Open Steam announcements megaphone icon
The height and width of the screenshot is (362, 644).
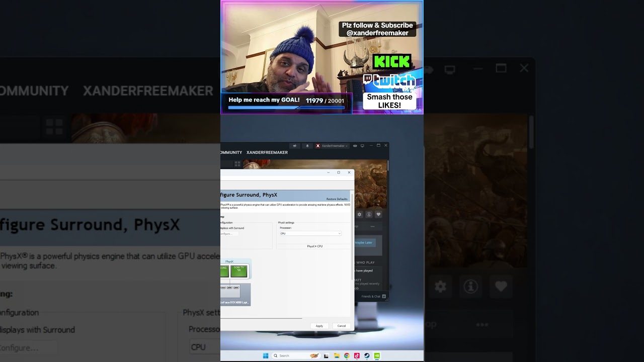[x=295, y=146]
